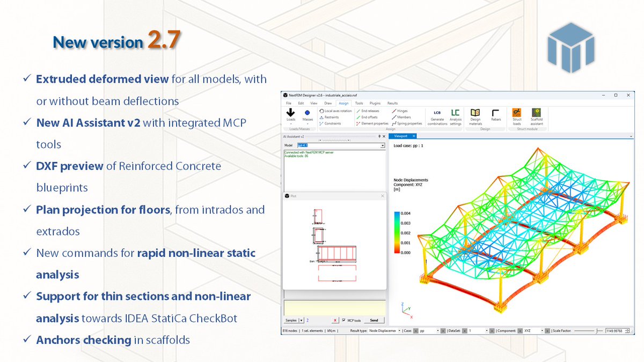Image resolution: width=644 pixels, height=362 pixels.
Task: Open the Edit menu
Action: click(301, 103)
